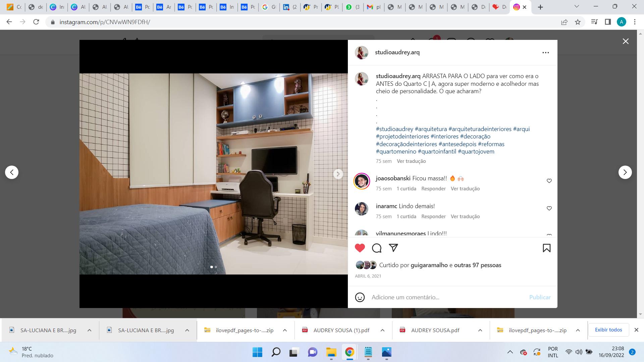Screen dimensions: 644x362
Task: Bookmark page with Chrome star icon
Action: point(578,22)
